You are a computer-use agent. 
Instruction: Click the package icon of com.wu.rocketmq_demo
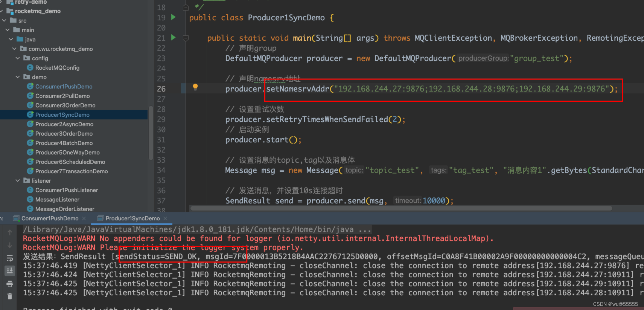pyautogui.click(x=23, y=49)
